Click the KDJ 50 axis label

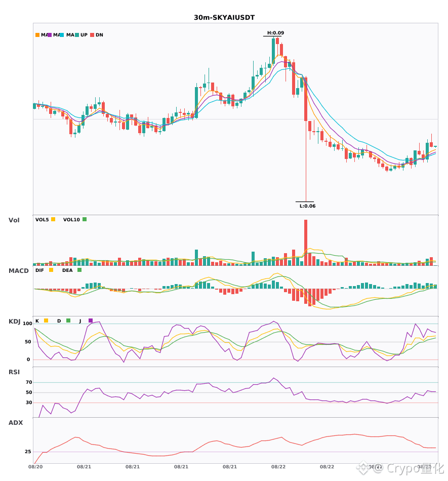(28, 342)
